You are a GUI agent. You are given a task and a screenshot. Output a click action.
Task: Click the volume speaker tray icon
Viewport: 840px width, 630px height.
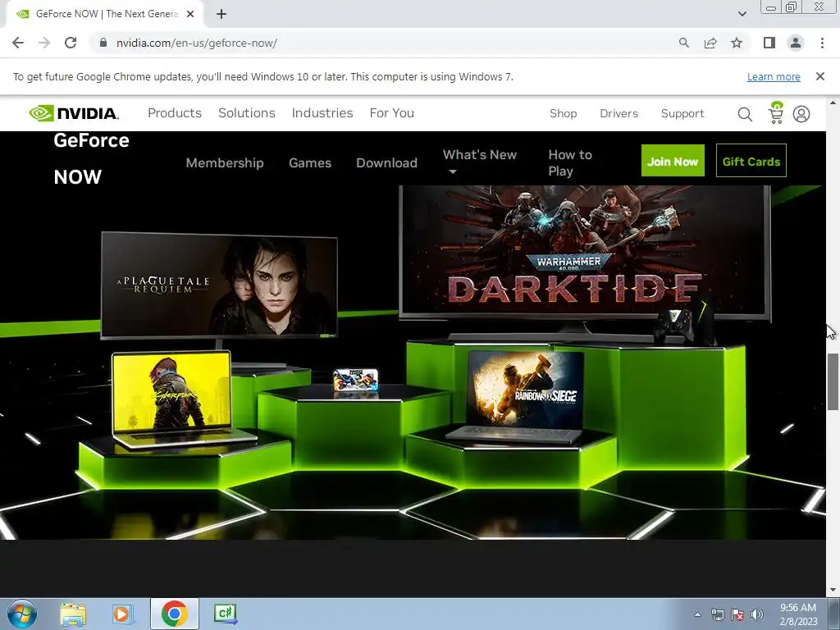tap(757, 615)
